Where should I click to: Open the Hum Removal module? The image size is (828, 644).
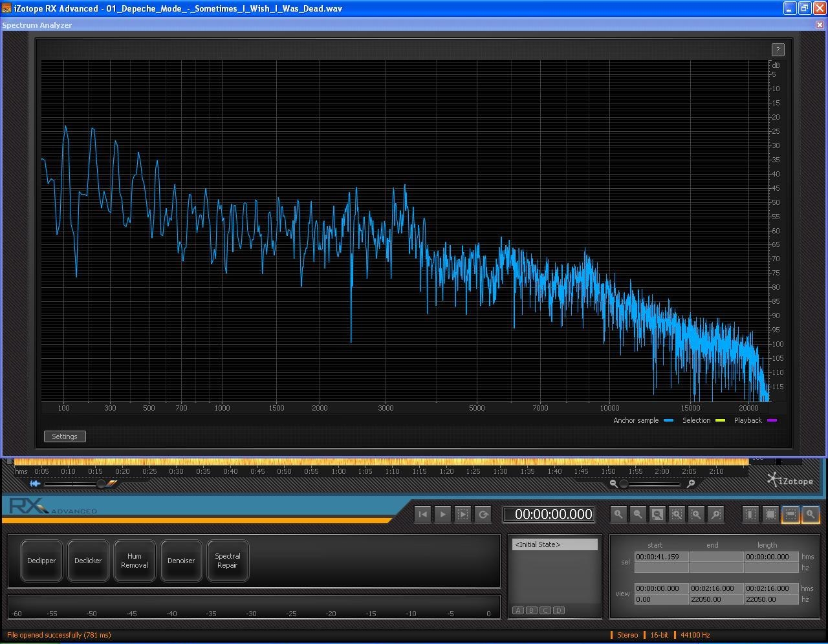point(135,561)
